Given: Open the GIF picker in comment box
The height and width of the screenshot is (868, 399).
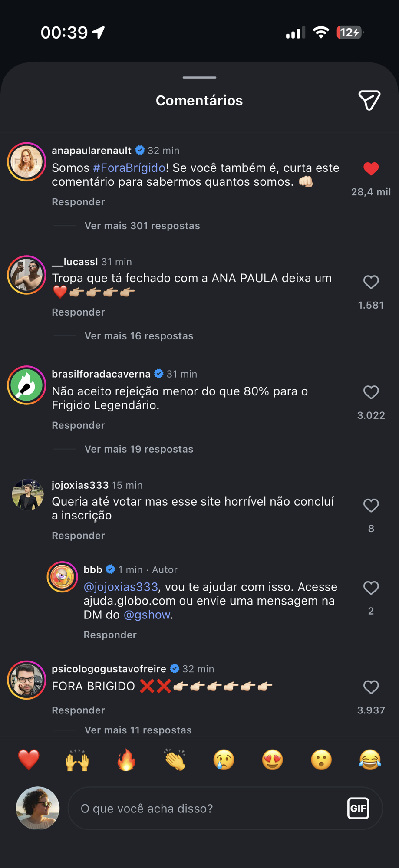Looking at the screenshot, I should (358, 808).
